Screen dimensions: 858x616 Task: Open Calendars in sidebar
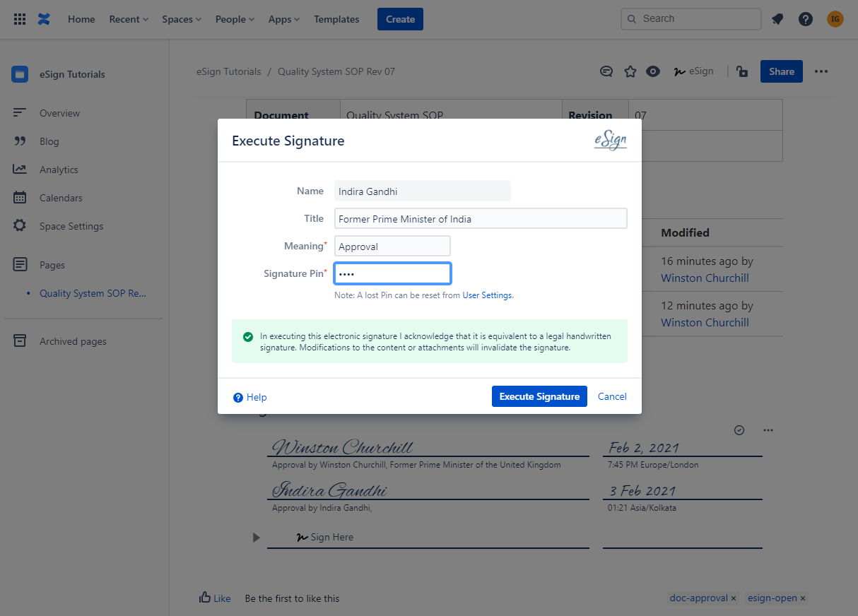click(x=61, y=198)
